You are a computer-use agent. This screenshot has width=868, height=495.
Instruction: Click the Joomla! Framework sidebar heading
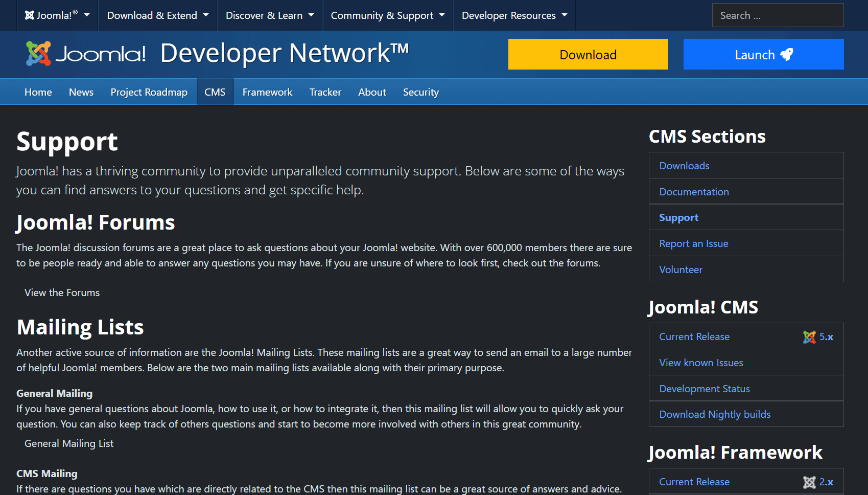pyautogui.click(x=736, y=453)
